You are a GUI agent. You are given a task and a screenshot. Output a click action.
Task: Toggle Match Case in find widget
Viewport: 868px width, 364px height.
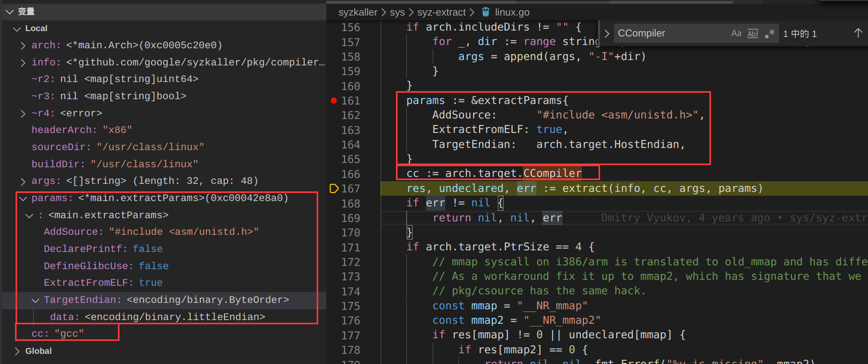(736, 33)
